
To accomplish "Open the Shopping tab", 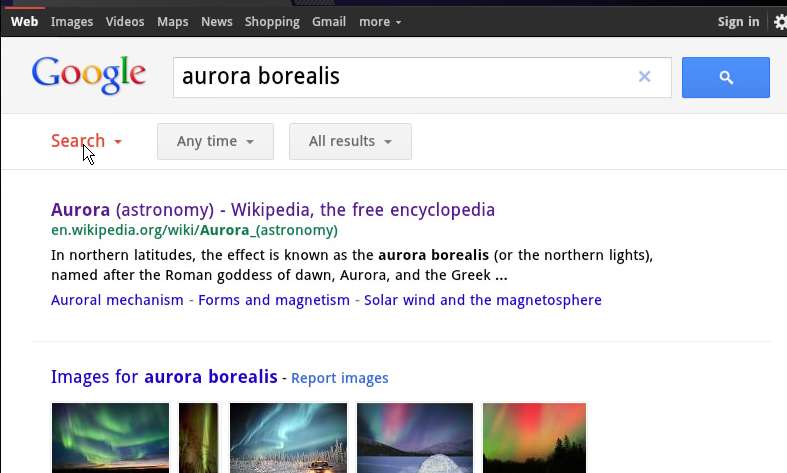I will [x=272, y=22].
